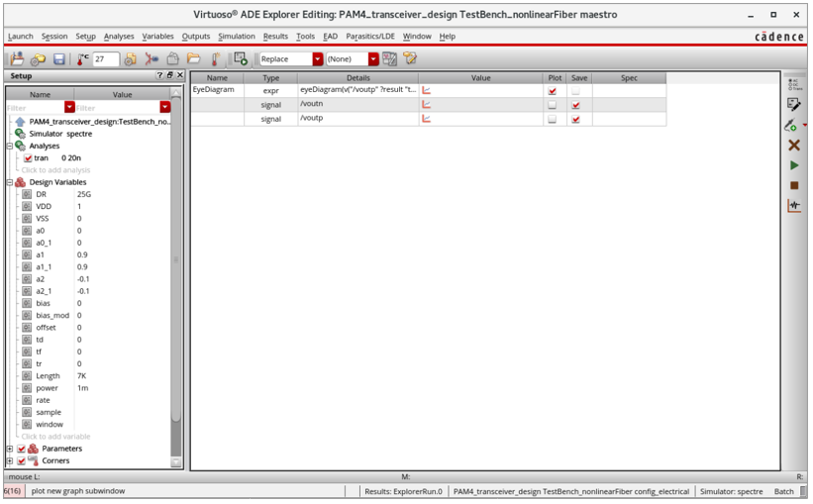Image resolution: width=813 pixels, height=504 pixels.
Task: Undock the Setup panel with float icon
Action: tap(169, 75)
